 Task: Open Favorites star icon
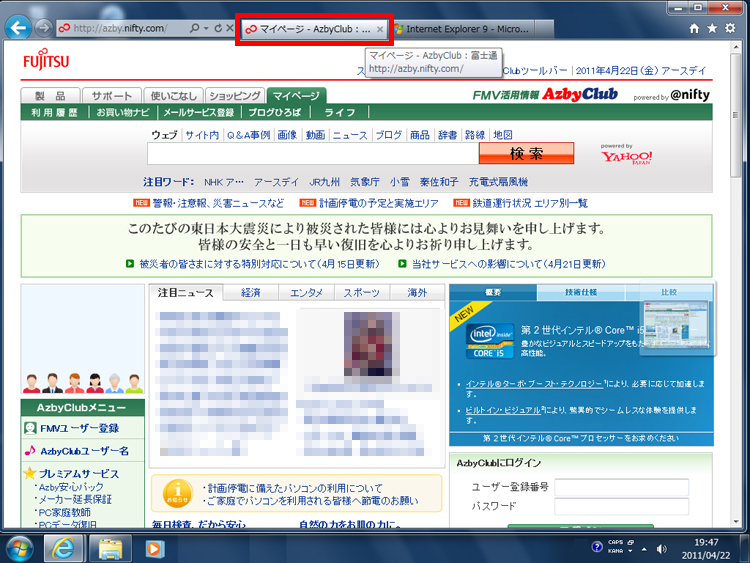pos(712,29)
